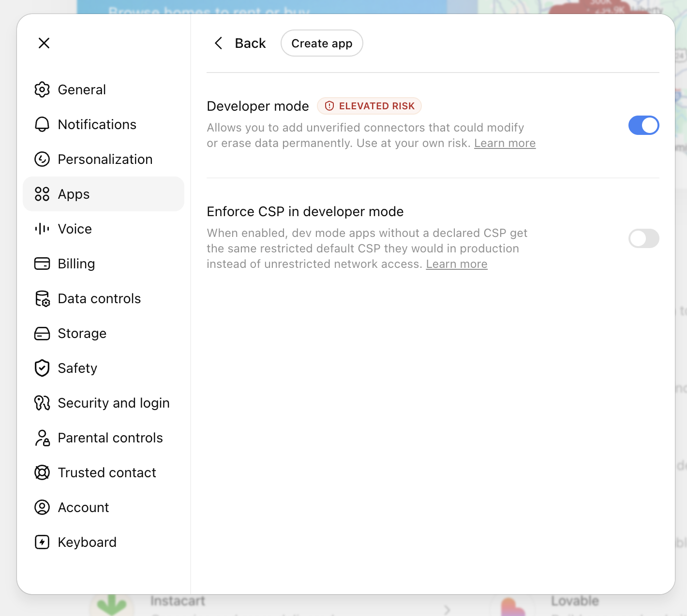687x616 pixels.
Task: Open Data controls settings
Action: tap(104, 298)
